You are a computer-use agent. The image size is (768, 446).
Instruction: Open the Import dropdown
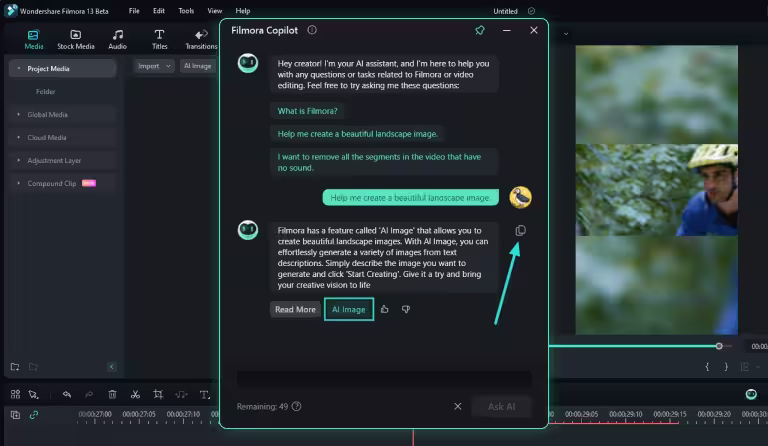(154, 66)
